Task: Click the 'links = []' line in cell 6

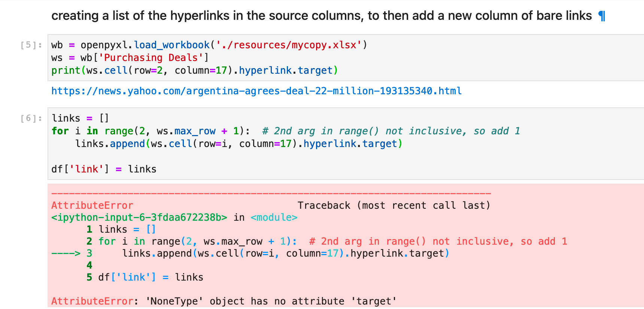Action: [80, 118]
